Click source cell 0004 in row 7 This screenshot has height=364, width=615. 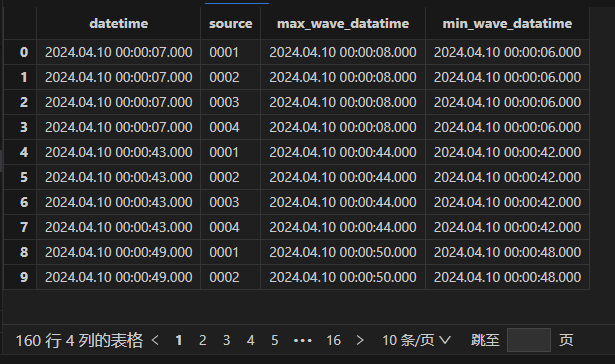click(231, 227)
